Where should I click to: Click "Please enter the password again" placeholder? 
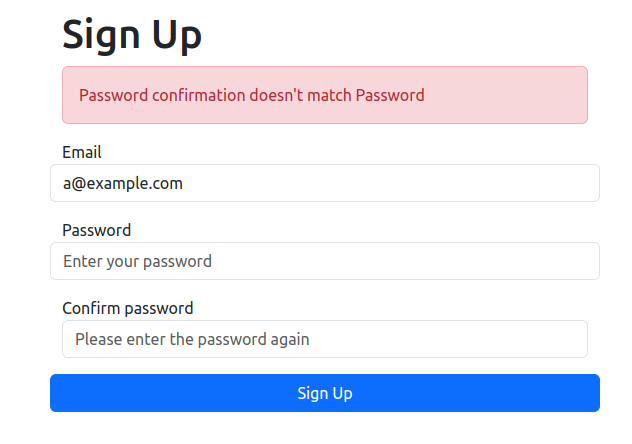pos(192,339)
